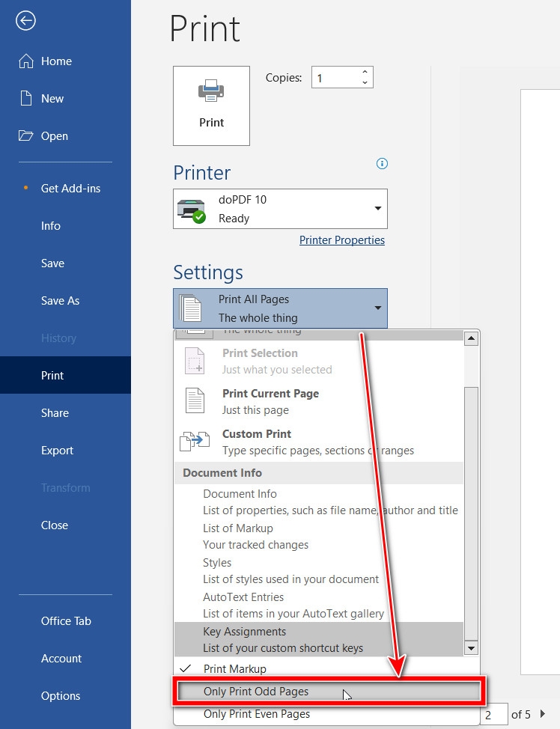Click the Print All Pages document icon
The image size is (560, 729).
191,308
